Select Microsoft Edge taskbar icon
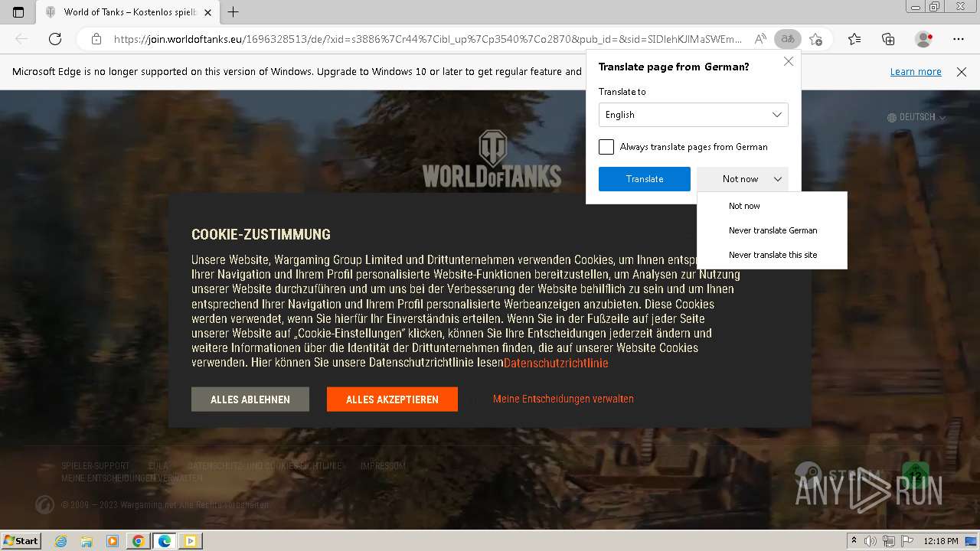980x551 pixels. [x=164, y=541]
